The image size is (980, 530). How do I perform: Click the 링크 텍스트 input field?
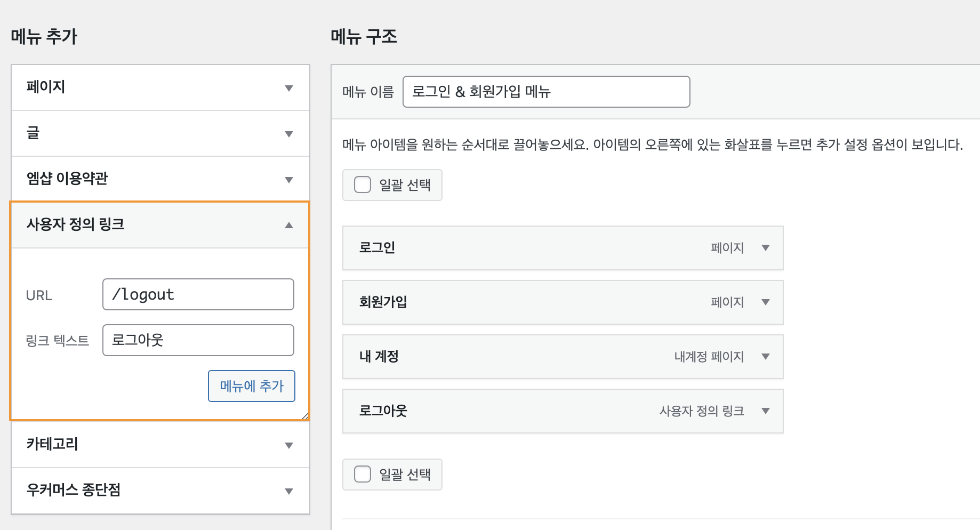198,340
